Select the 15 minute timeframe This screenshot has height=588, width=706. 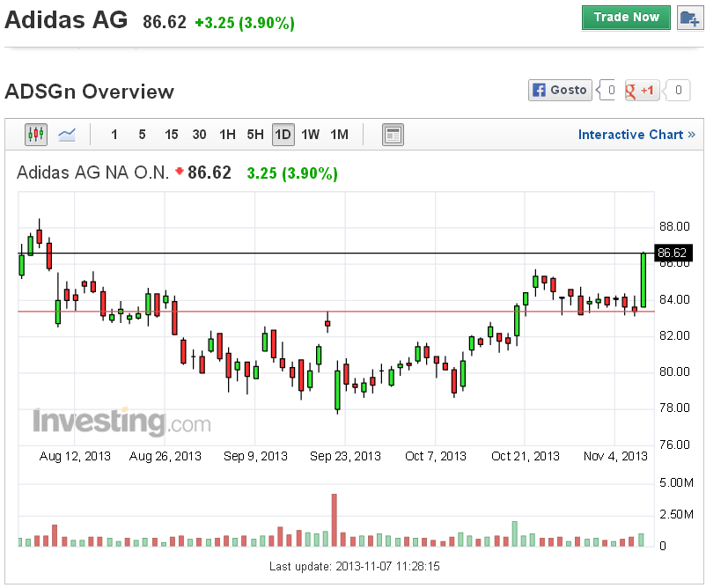coord(171,135)
